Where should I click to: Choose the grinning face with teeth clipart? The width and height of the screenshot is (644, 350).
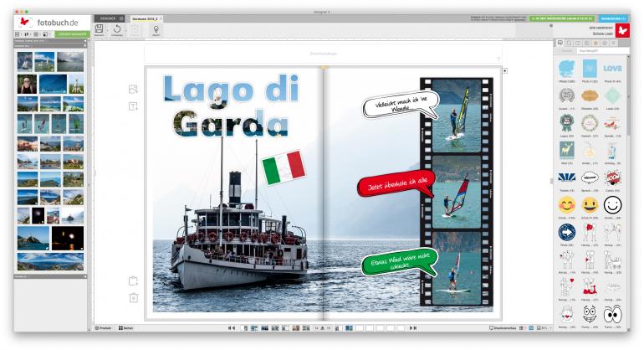(x=590, y=315)
